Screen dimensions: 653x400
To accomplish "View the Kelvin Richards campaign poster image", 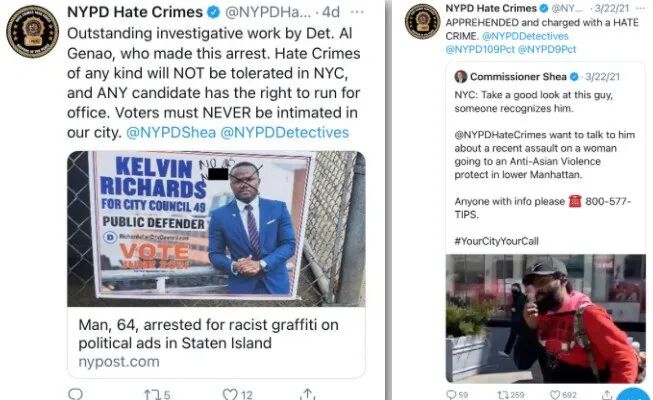I will point(217,229).
